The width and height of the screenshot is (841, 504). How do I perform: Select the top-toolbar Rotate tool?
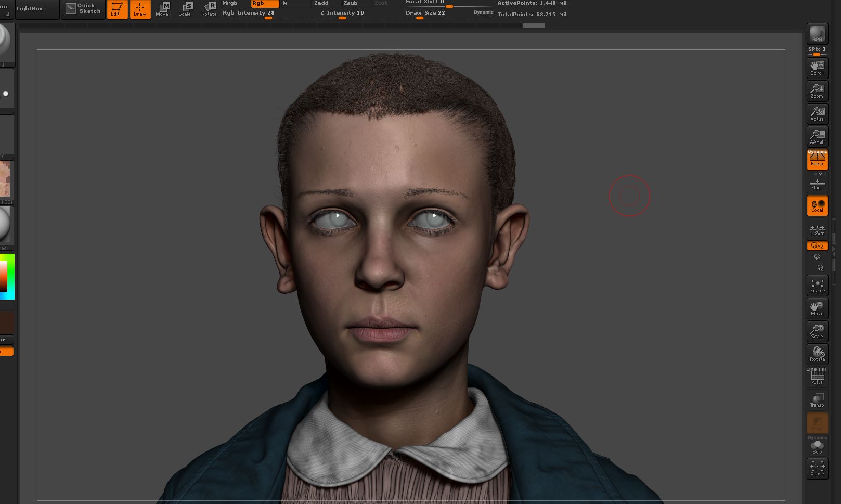point(209,9)
